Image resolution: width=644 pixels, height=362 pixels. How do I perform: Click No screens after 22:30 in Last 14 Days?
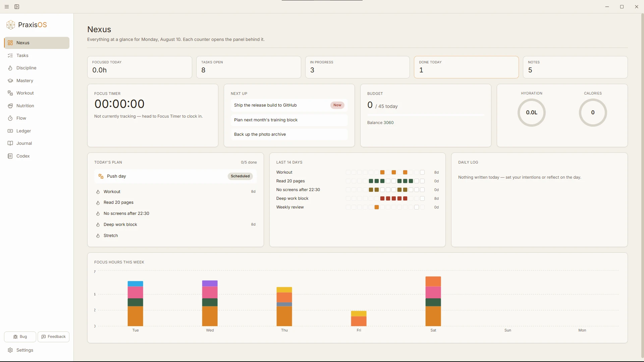pos(298,190)
